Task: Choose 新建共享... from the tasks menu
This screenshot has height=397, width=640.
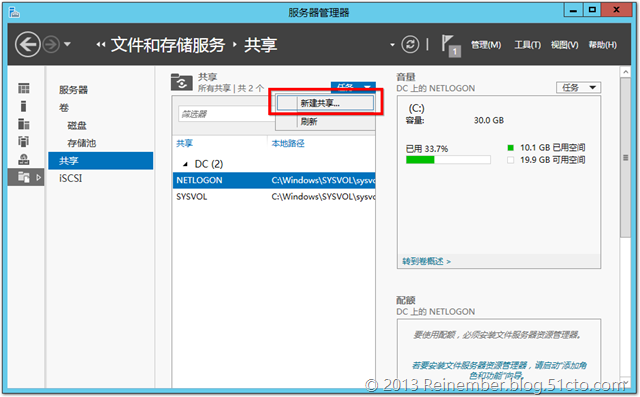Action: [x=325, y=103]
